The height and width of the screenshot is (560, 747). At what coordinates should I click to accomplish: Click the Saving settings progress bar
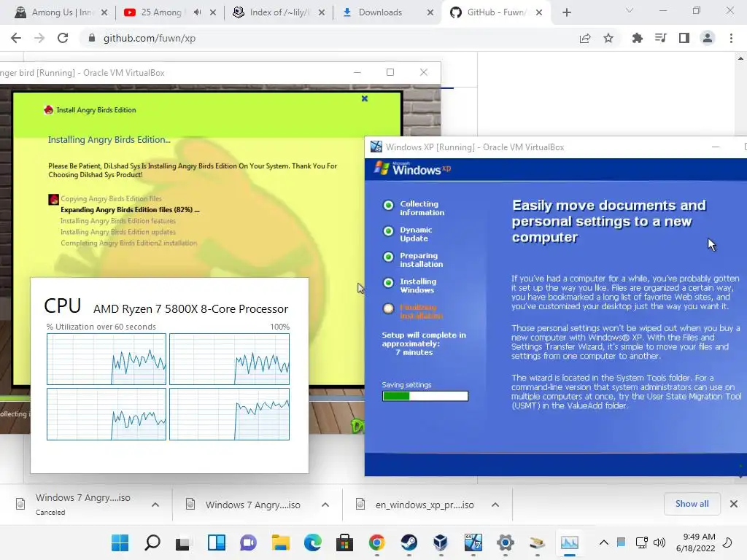(x=425, y=396)
